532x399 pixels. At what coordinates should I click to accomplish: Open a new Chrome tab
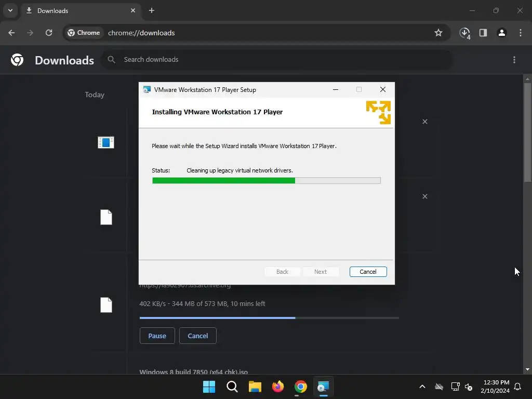tap(152, 10)
